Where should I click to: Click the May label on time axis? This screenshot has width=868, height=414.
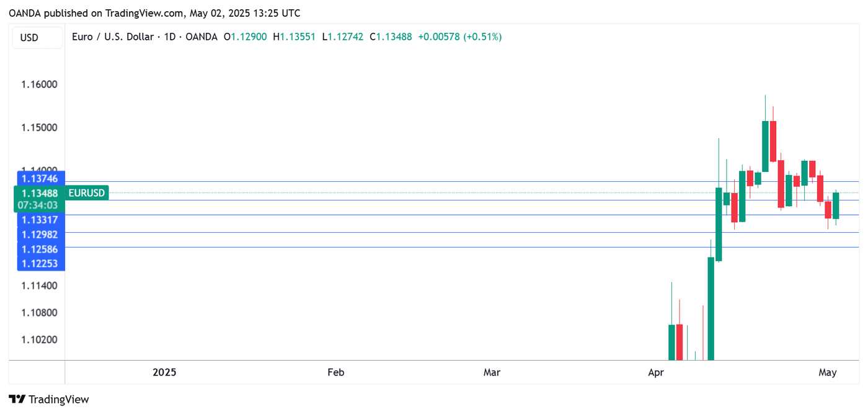pos(828,372)
